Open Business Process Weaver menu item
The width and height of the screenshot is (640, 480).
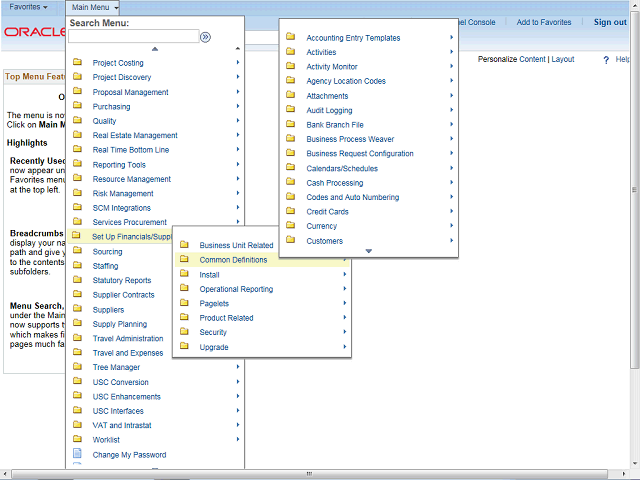pyautogui.click(x=350, y=139)
